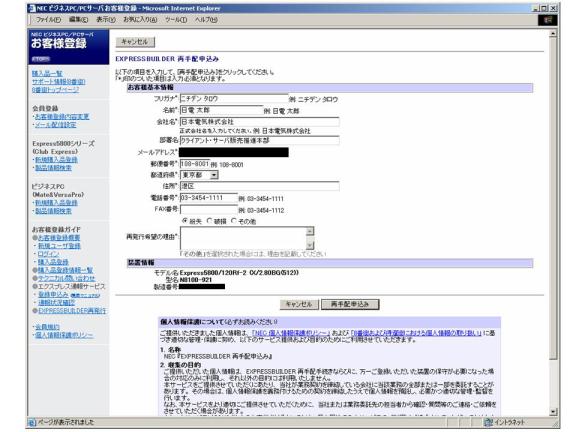Click into the 再発行希望の理由 text area
This screenshot has width=576, height=432.
point(243,238)
